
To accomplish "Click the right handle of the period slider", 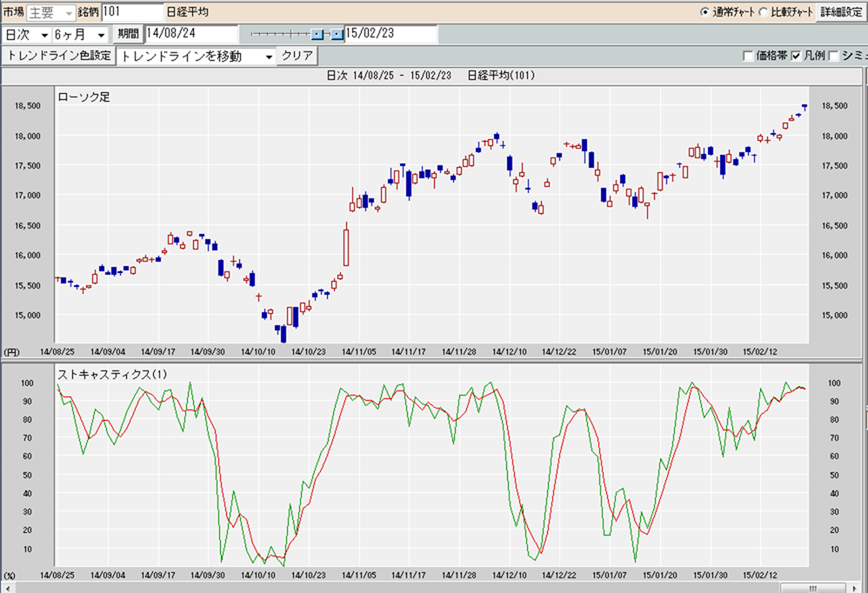I will [x=337, y=34].
